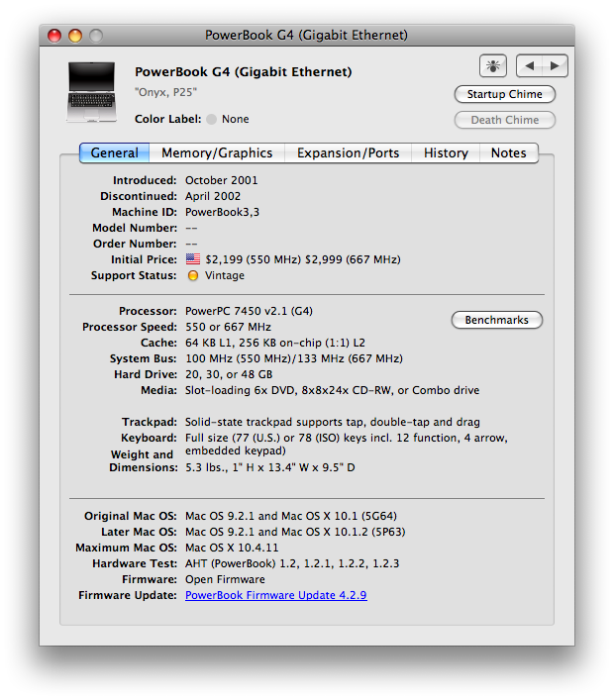614x700 pixels.
Task: Click the PowerBook G4 laptop thumbnail
Action: coord(91,92)
